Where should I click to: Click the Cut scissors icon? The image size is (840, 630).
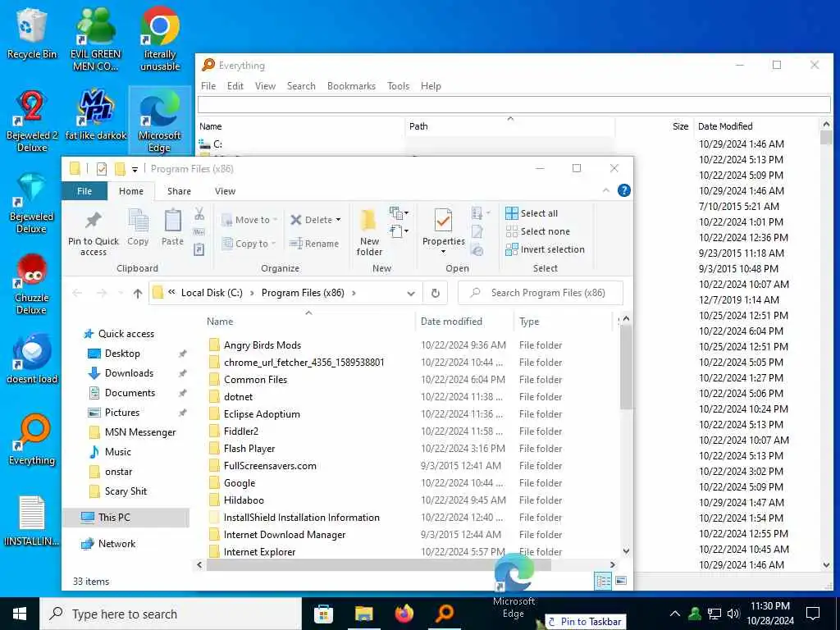click(x=199, y=214)
